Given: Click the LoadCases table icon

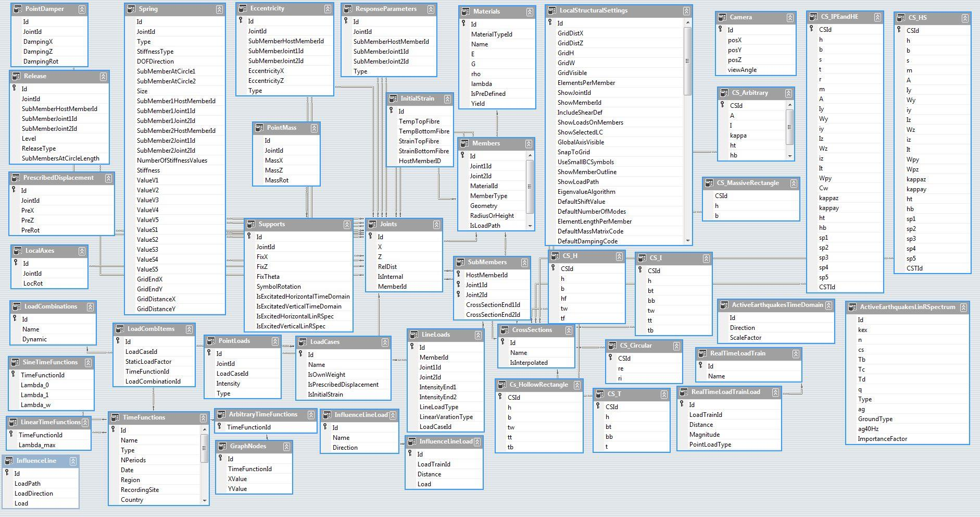Looking at the screenshot, I should tap(303, 342).
